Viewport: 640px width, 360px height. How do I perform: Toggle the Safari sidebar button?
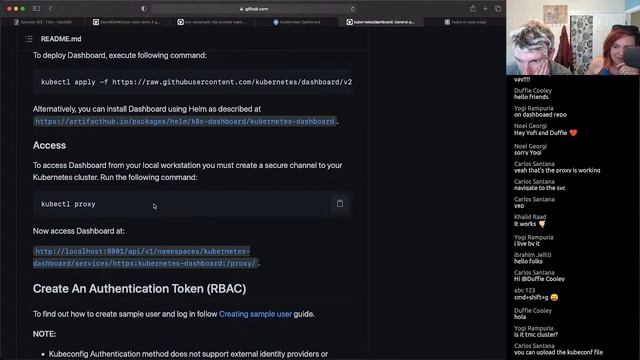coord(36,9)
